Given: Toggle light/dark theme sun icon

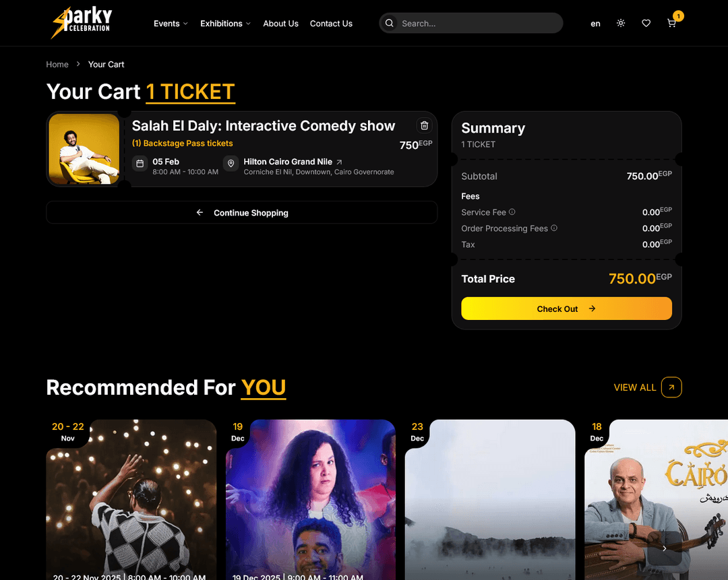Looking at the screenshot, I should tap(621, 23).
